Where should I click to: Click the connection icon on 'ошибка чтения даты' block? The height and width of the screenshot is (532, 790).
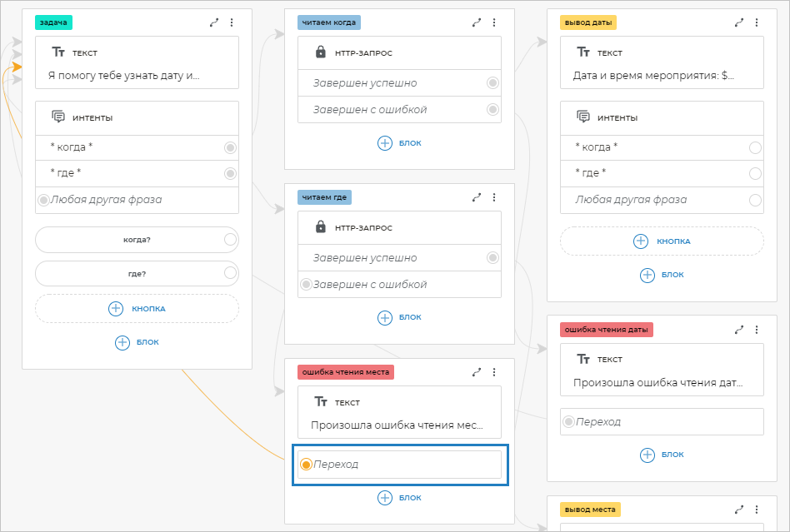[739, 330]
